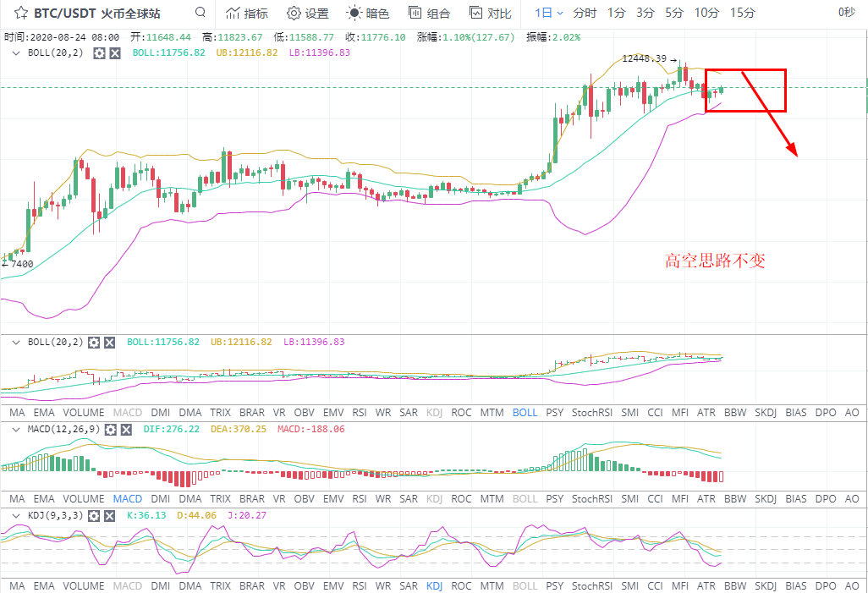This screenshot has height=593, width=868.
Task: Select MFI in the row under KDJ panel
Action: pyautogui.click(x=680, y=585)
